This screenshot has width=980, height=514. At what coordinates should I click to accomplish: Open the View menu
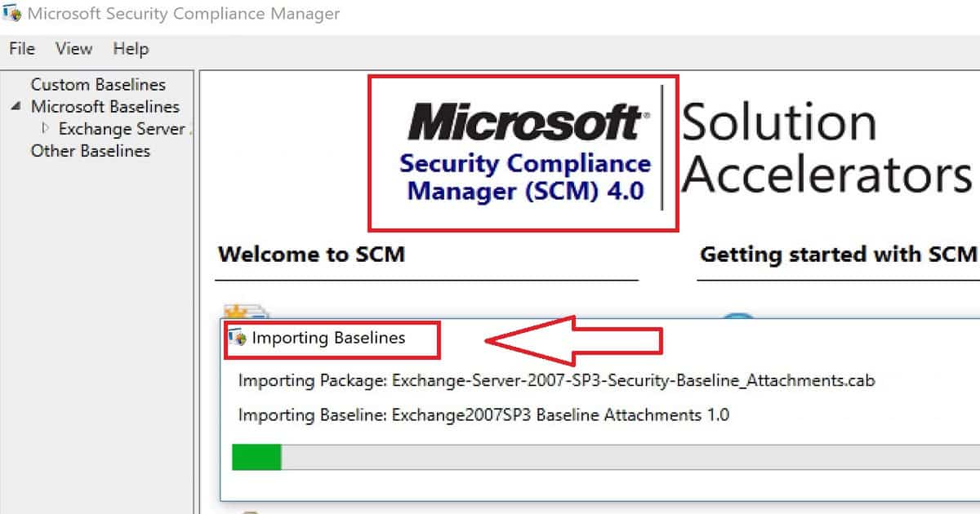(73, 49)
